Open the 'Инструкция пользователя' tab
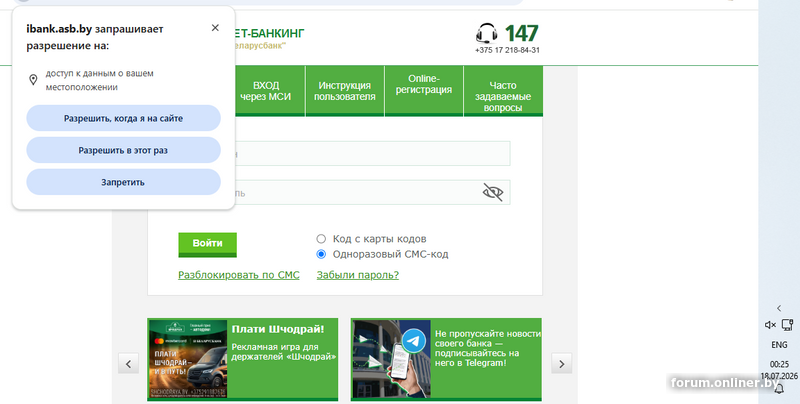The image size is (800, 404). pyautogui.click(x=345, y=91)
